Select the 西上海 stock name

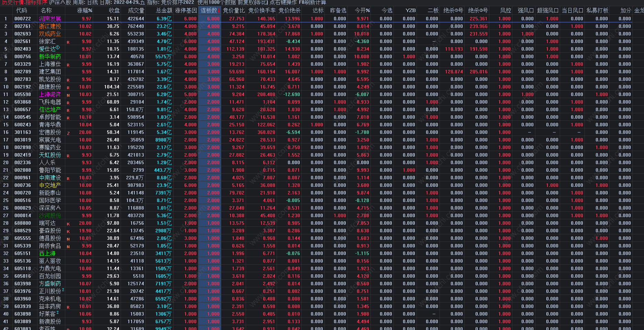coord(47,253)
